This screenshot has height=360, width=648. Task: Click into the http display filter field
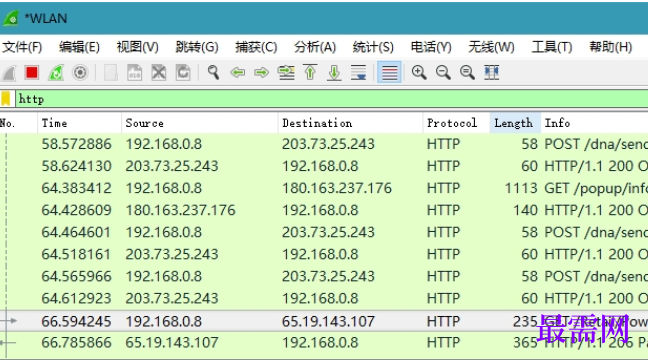click(x=331, y=99)
